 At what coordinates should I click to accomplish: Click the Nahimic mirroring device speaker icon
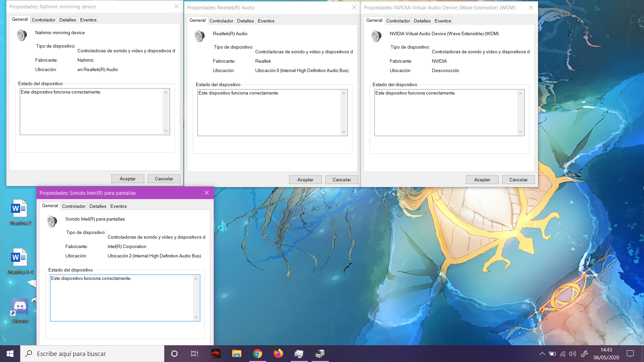(x=22, y=35)
